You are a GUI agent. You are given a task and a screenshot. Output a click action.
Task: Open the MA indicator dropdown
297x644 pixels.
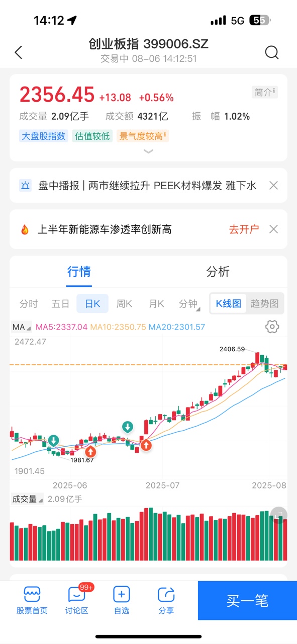[x=21, y=327]
